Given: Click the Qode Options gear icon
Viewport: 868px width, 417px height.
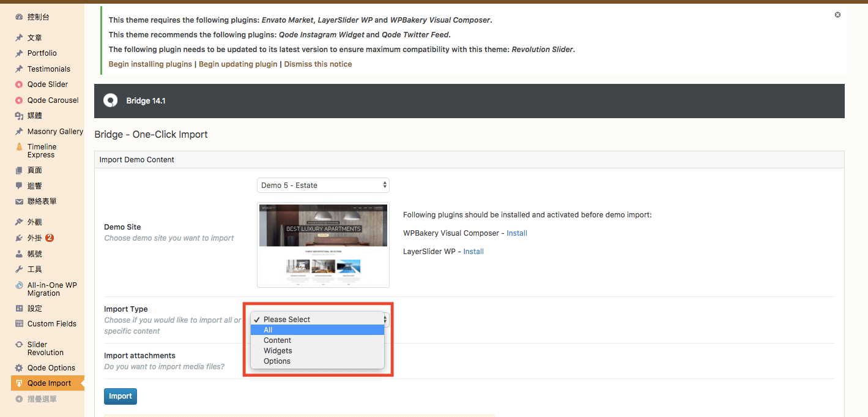Looking at the screenshot, I should tap(19, 368).
